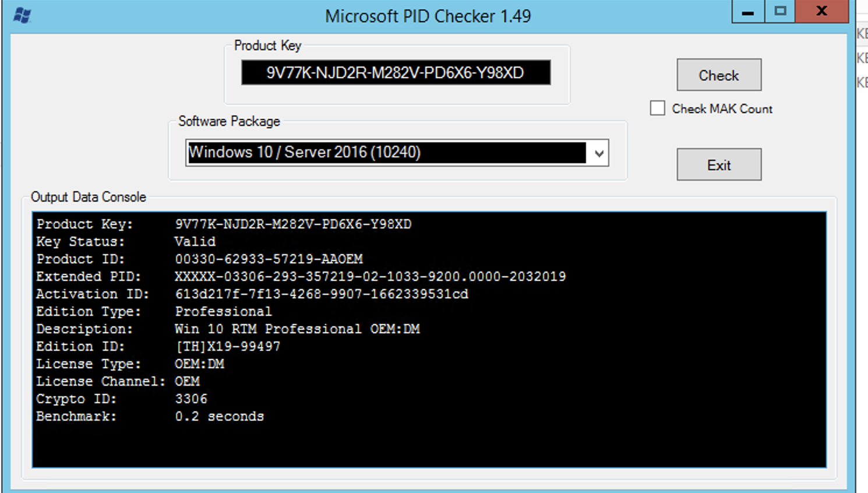
Task: Click the License Type value OEM:DM
Action: [199, 364]
